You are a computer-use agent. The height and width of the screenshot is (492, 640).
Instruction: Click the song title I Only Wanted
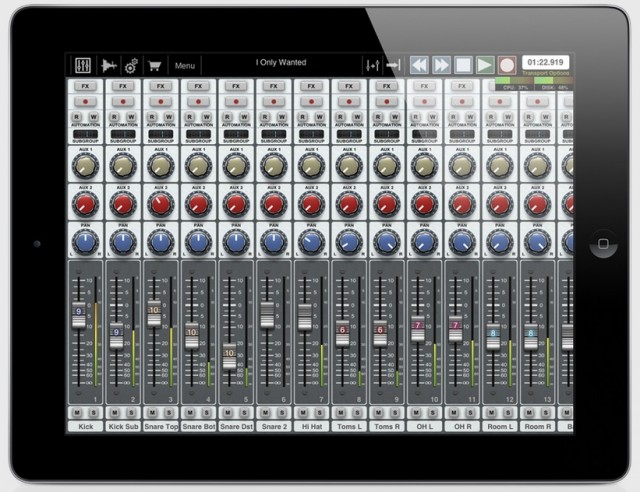281,62
